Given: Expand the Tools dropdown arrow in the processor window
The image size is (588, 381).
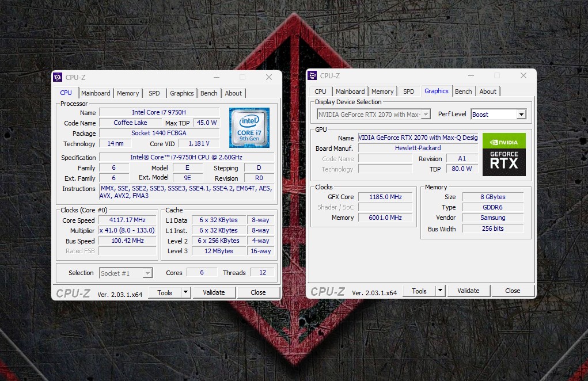Looking at the screenshot, I should pyautogui.click(x=185, y=292).
